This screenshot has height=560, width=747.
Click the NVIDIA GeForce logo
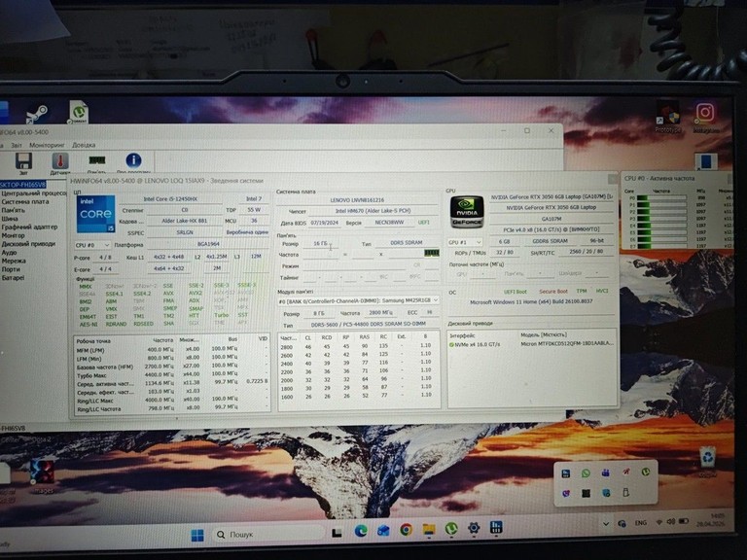pos(467,211)
